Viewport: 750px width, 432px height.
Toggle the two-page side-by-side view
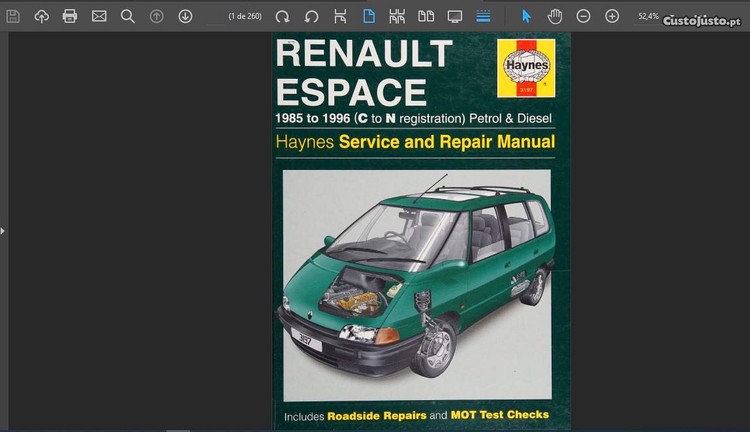(x=426, y=16)
